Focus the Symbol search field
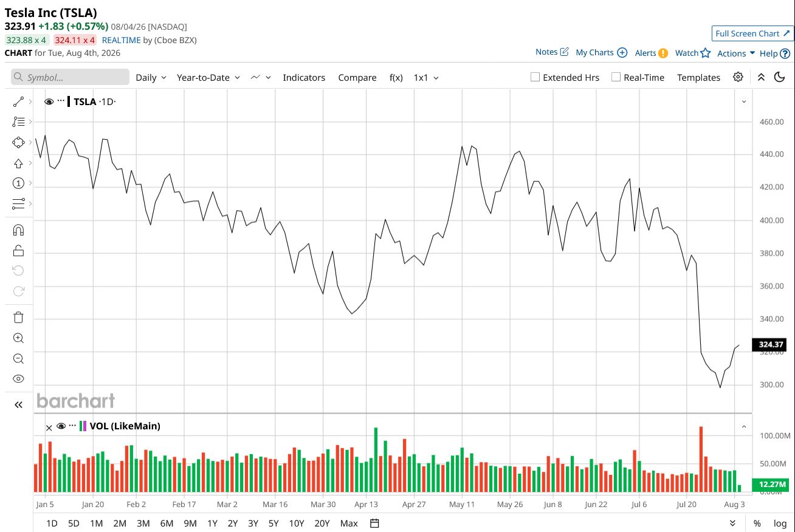 (70, 77)
